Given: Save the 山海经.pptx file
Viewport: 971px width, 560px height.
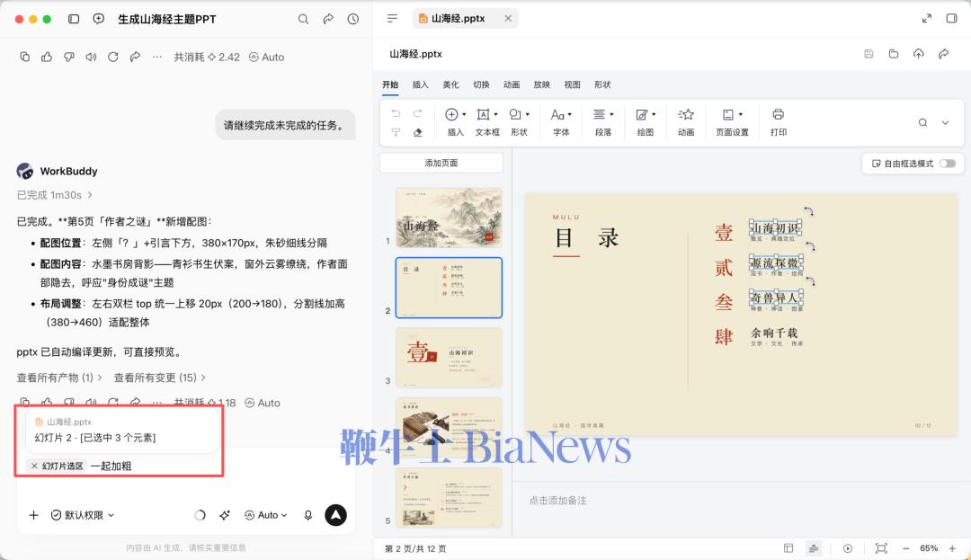Looking at the screenshot, I should (x=869, y=54).
